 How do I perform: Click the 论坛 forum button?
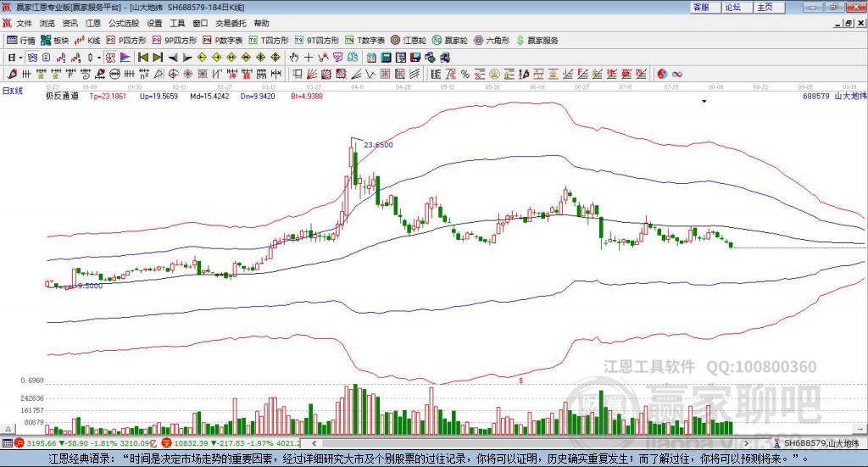[737, 7]
